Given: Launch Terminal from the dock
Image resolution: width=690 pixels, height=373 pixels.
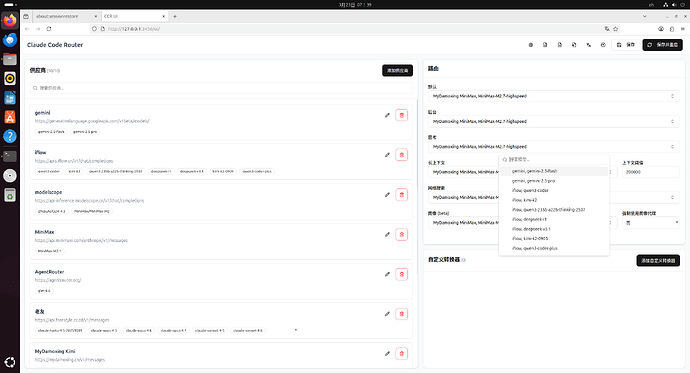Looking at the screenshot, I should [x=10, y=156].
